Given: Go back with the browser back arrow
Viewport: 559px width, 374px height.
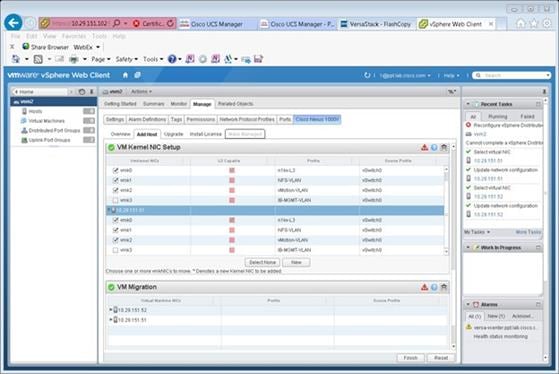Looking at the screenshot, I should click(x=13, y=23).
